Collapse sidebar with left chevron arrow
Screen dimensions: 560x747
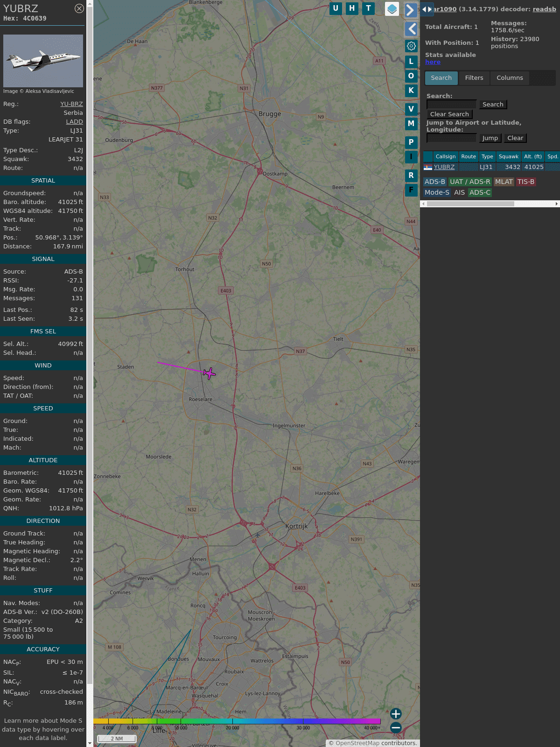tap(411, 29)
